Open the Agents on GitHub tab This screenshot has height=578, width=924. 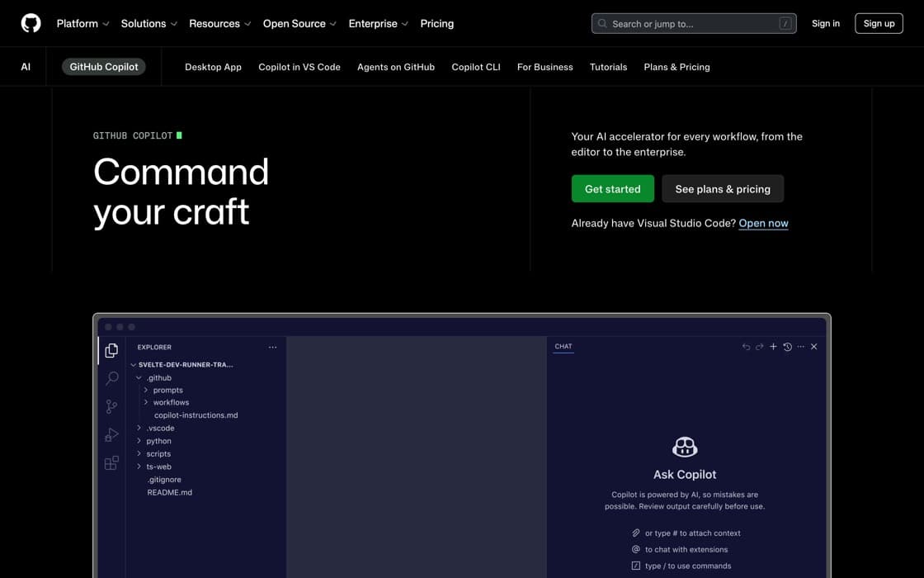coord(396,67)
